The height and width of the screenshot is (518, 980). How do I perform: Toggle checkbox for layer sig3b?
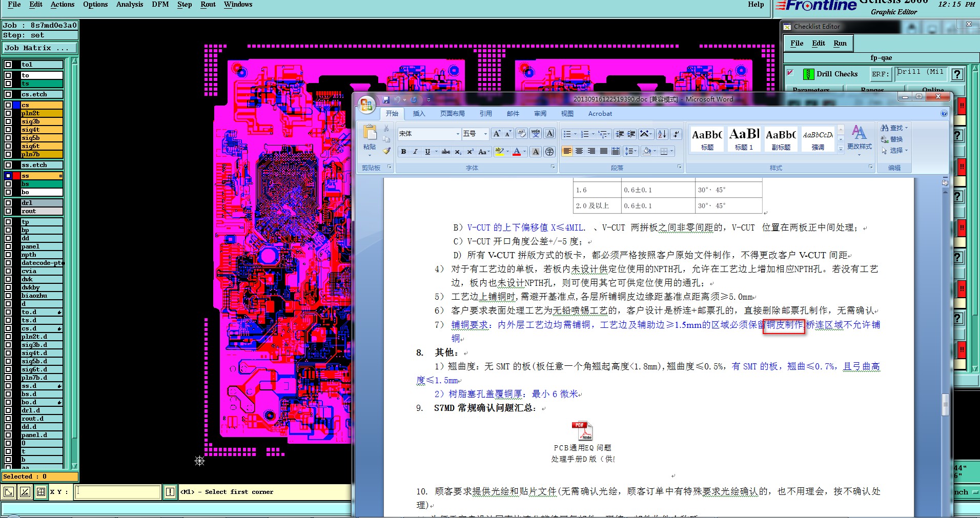coord(8,121)
